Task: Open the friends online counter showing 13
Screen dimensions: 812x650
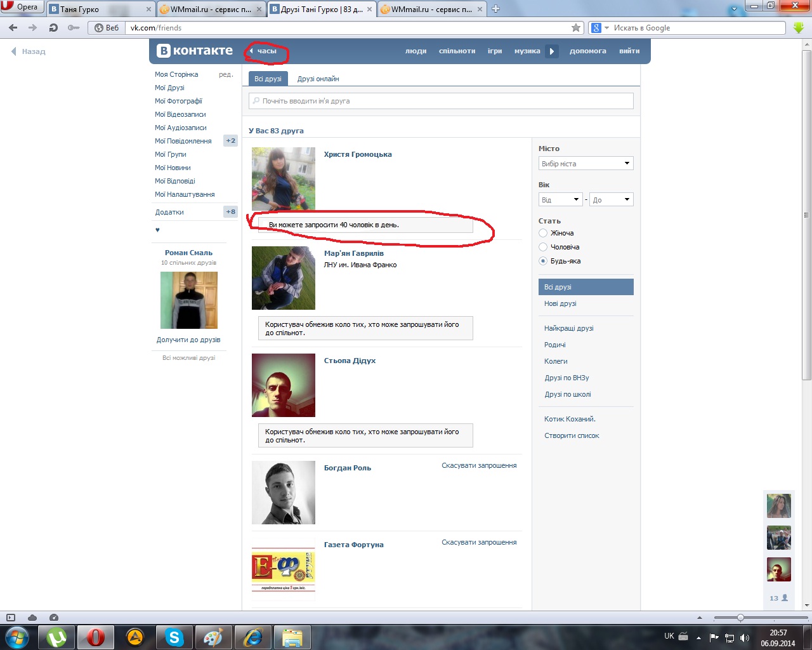Action: point(778,598)
